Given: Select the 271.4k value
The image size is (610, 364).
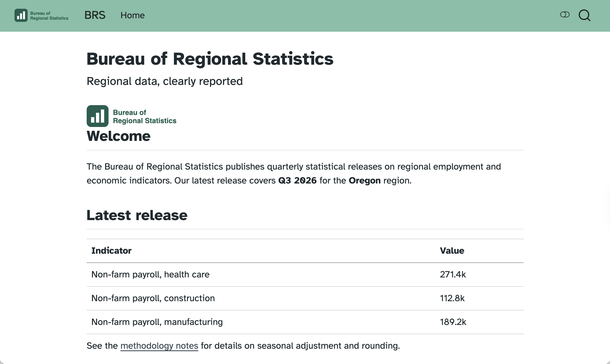Looking at the screenshot, I should click(x=453, y=274).
